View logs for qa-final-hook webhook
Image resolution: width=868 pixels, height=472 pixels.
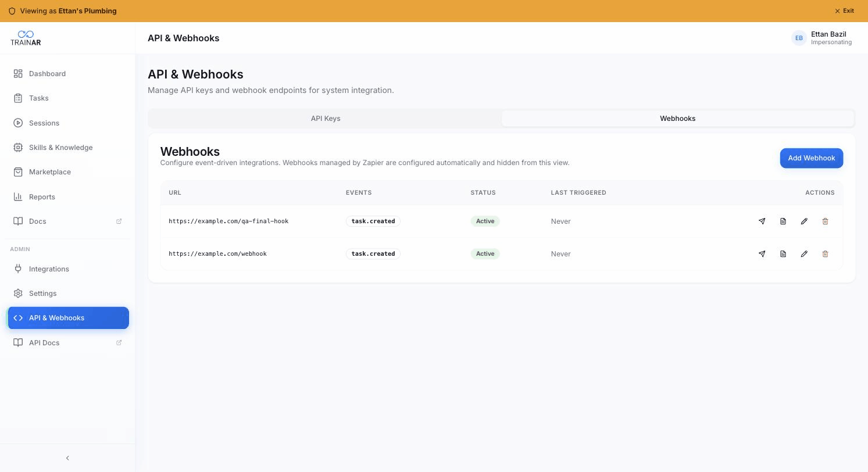[x=783, y=221]
